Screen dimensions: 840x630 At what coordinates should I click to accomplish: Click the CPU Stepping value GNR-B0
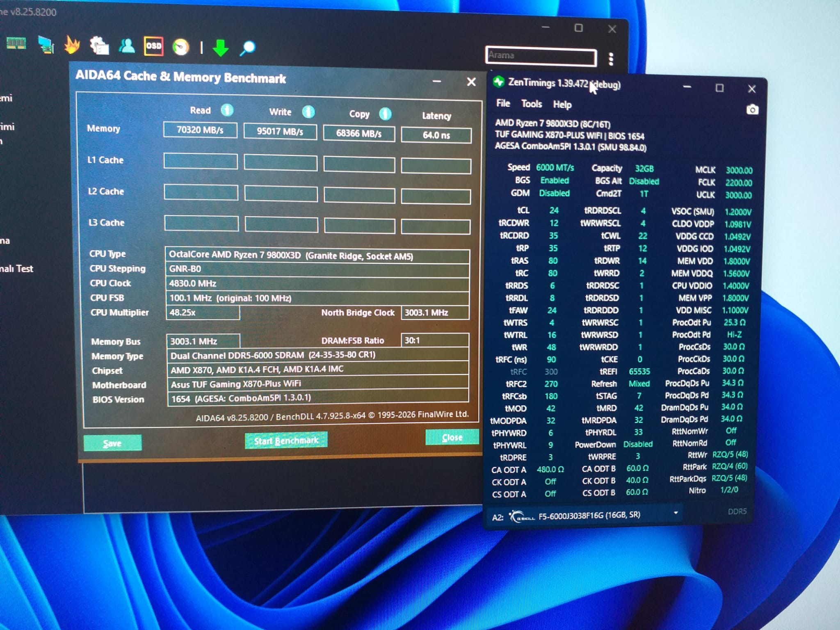click(317, 269)
